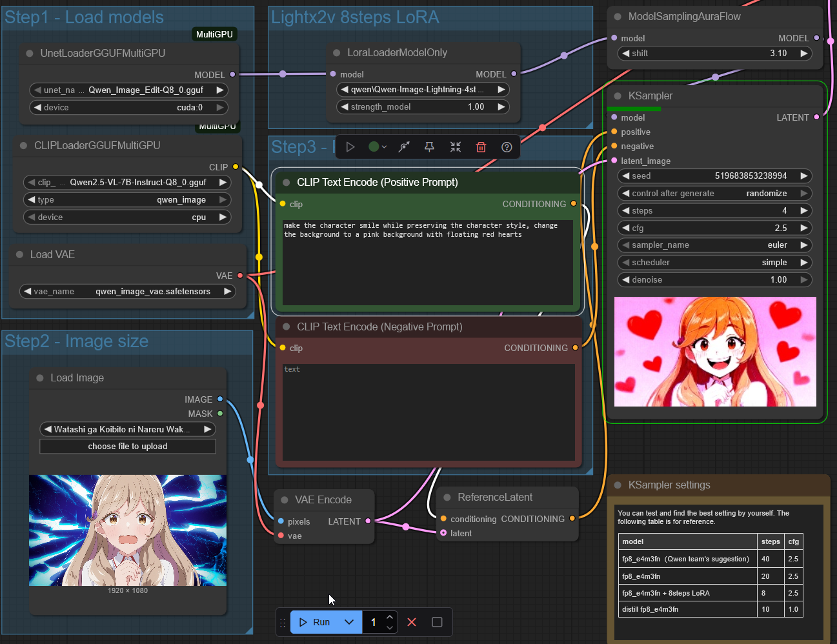The height and width of the screenshot is (644, 837).
Task: Expand the Run button options chevron
Action: click(349, 622)
